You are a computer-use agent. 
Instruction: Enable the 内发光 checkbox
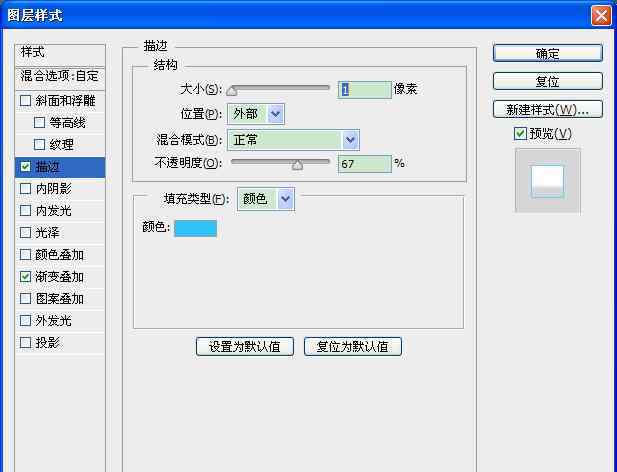click(x=26, y=211)
